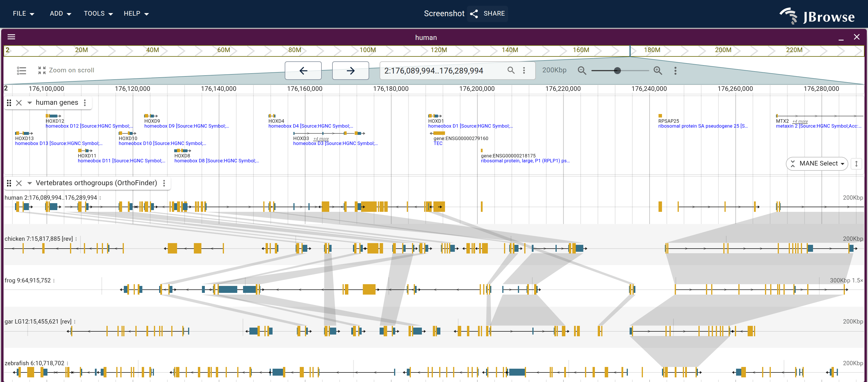Click RPSAP25 gene label

coord(669,121)
